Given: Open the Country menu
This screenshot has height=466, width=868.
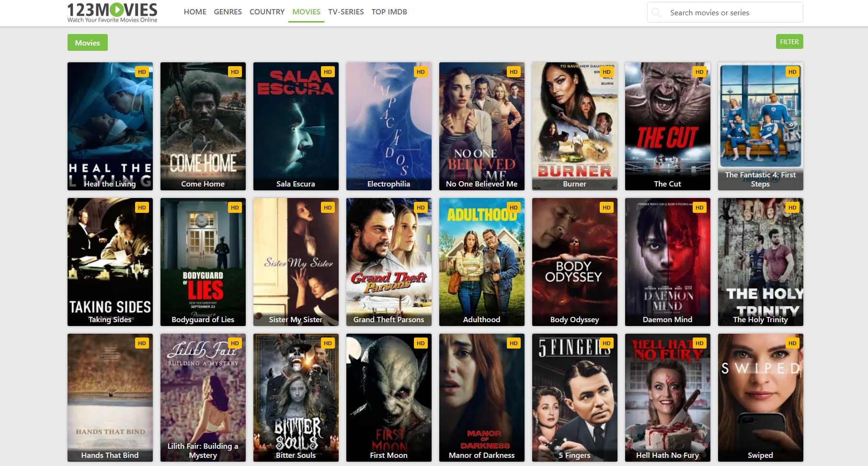Looking at the screenshot, I should tap(267, 12).
